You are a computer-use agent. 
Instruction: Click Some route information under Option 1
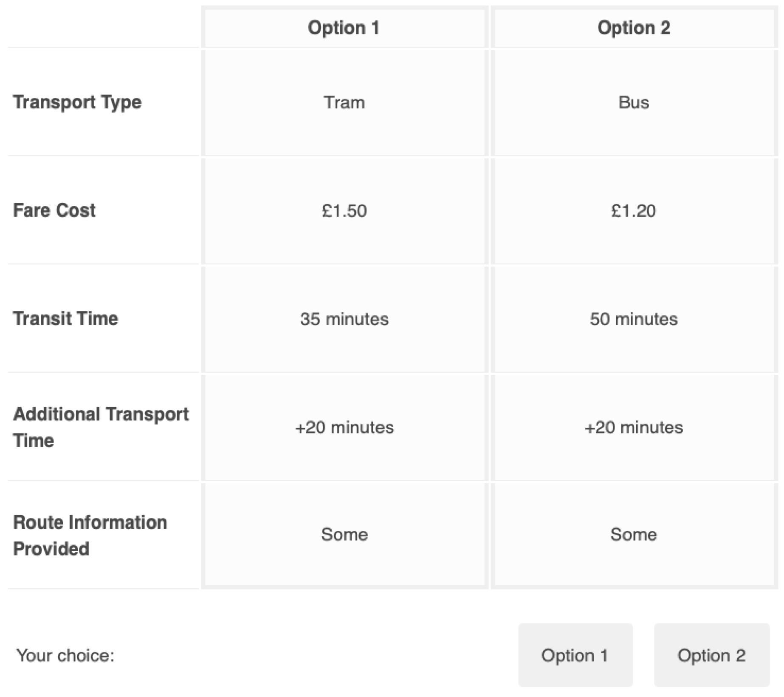(344, 534)
